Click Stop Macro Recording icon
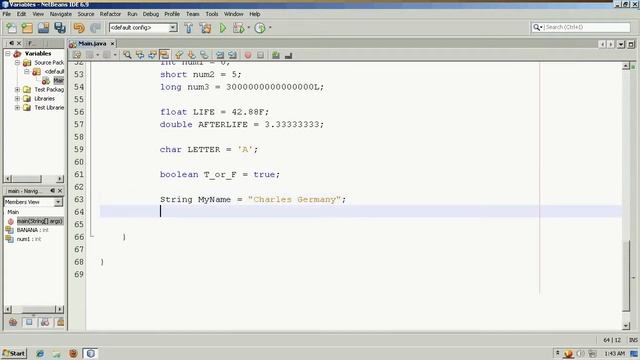The width and height of the screenshot is (640, 360). coord(260,55)
